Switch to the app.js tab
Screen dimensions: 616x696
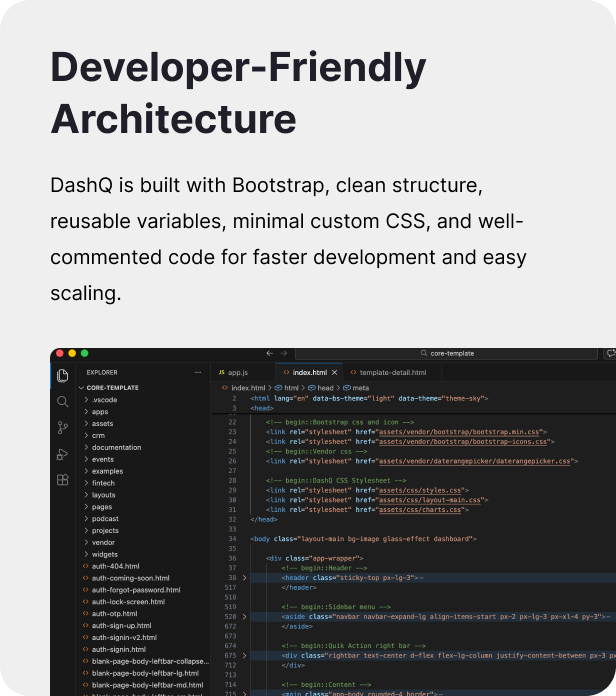click(243, 372)
